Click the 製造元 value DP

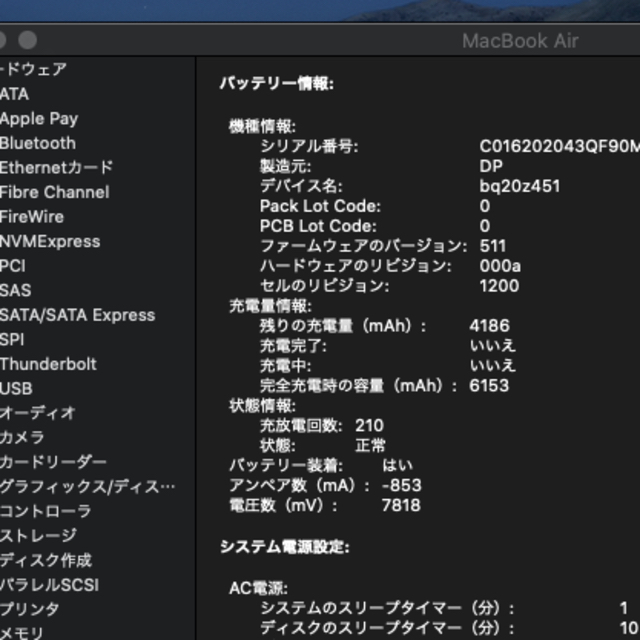tap(491, 166)
